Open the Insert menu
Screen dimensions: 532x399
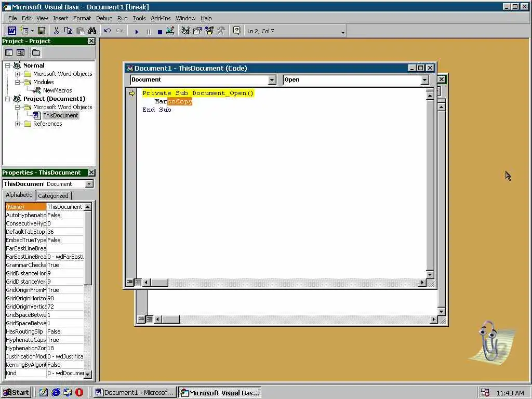(60, 18)
